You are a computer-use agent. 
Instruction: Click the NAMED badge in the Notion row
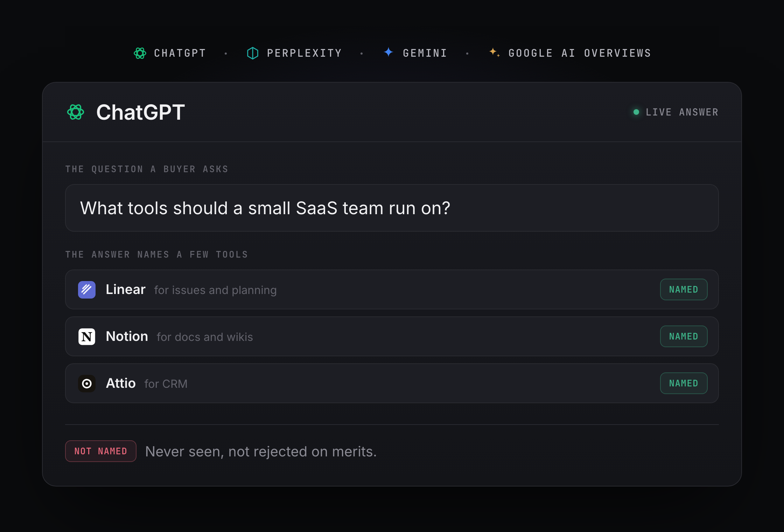(684, 336)
